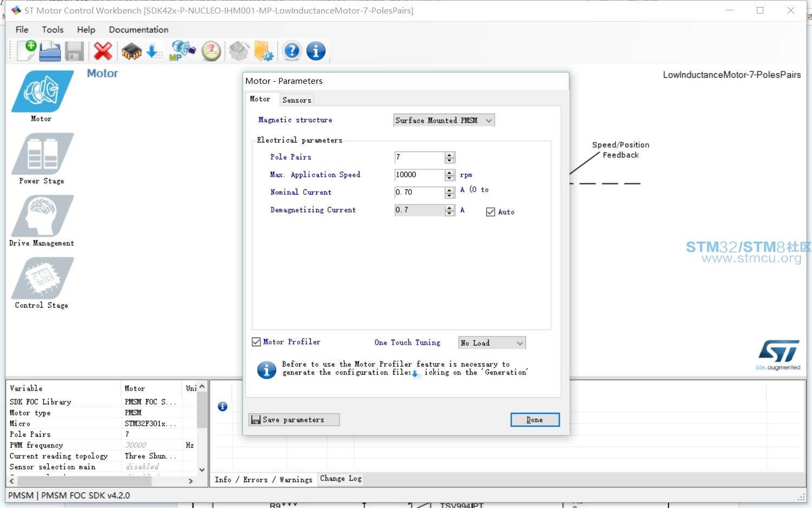
Task: Click the Save parameters button
Action: [x=294, y=420]
